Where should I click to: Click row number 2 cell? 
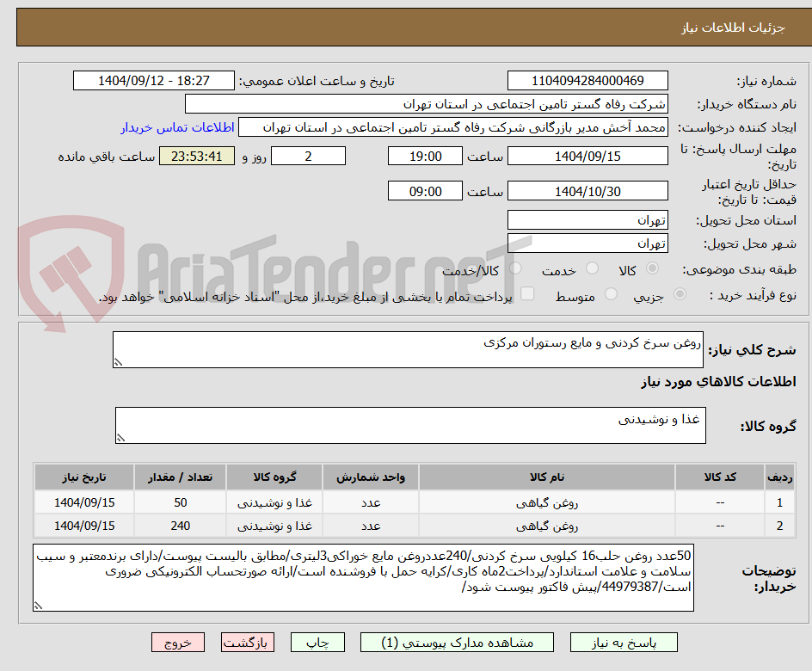[779, 526]
